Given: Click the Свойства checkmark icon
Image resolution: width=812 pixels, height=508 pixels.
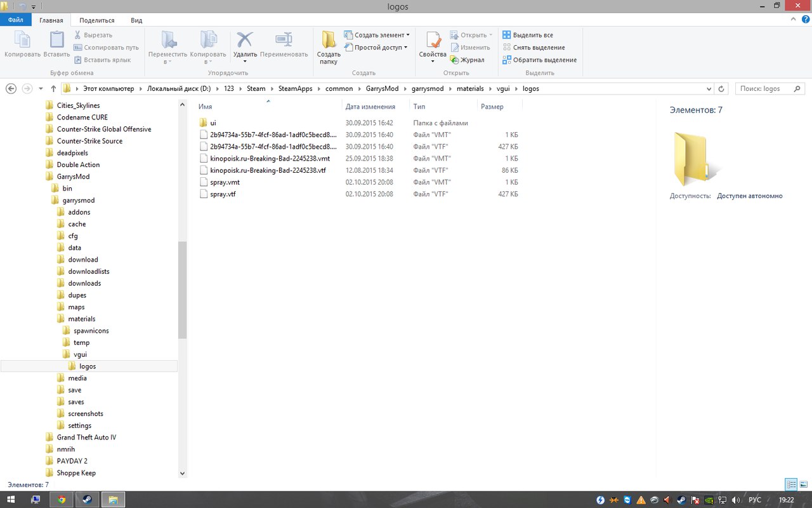Looking at the screenshot, I should point(433,39).
